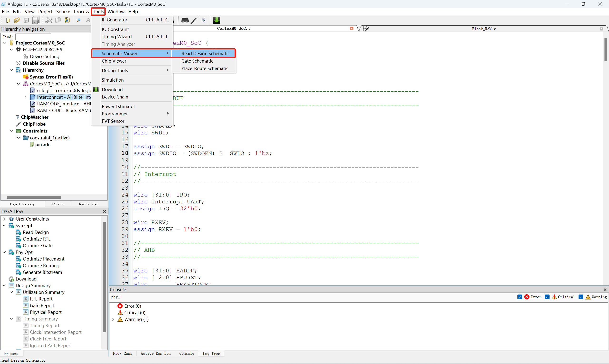Click the New File toolbar icon
This screenshot has width=609, height=364.
(8, 20)
